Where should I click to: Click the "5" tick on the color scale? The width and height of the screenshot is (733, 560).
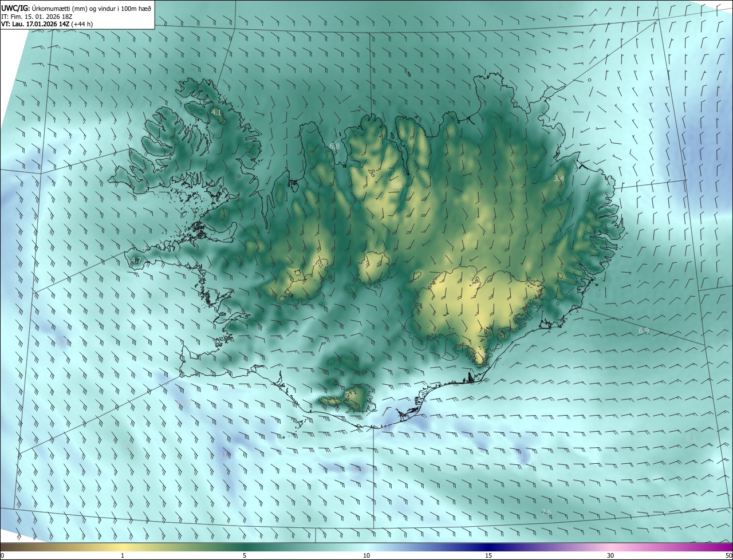[x=245, y=556]
